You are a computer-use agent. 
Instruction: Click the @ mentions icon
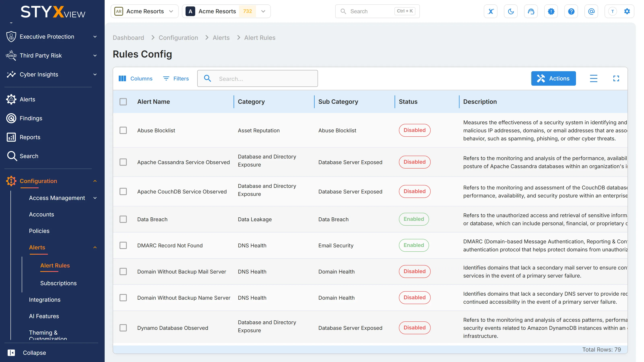(x=591, y=11)
